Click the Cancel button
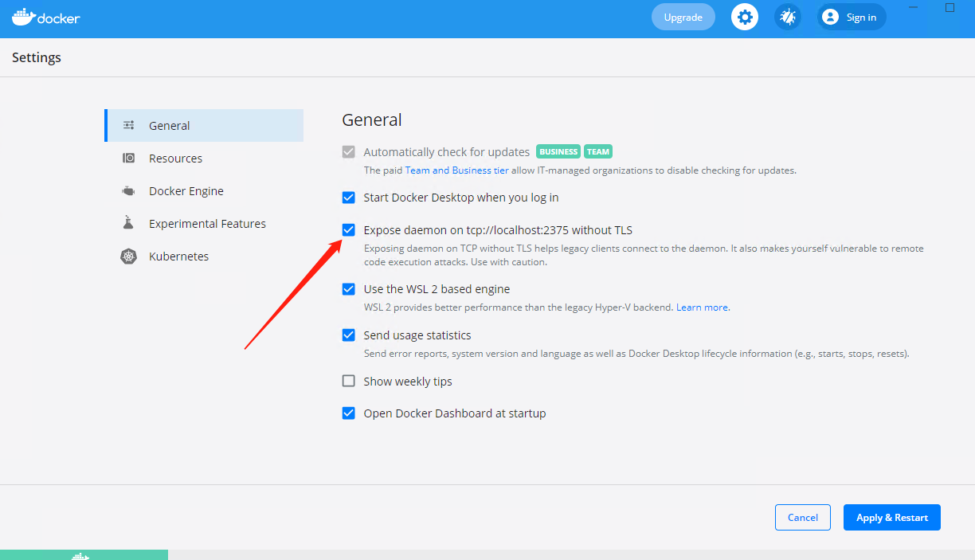The image size is (975, 560). (802, 518)
